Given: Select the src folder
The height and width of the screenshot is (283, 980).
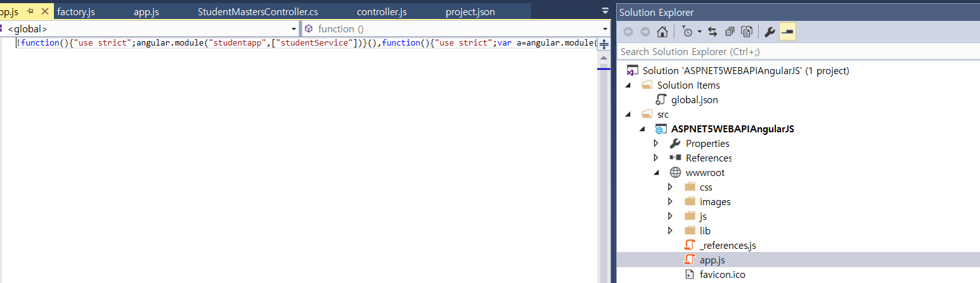Looking at the screenshot, I should pyautogui.click(x=663, y=114).
